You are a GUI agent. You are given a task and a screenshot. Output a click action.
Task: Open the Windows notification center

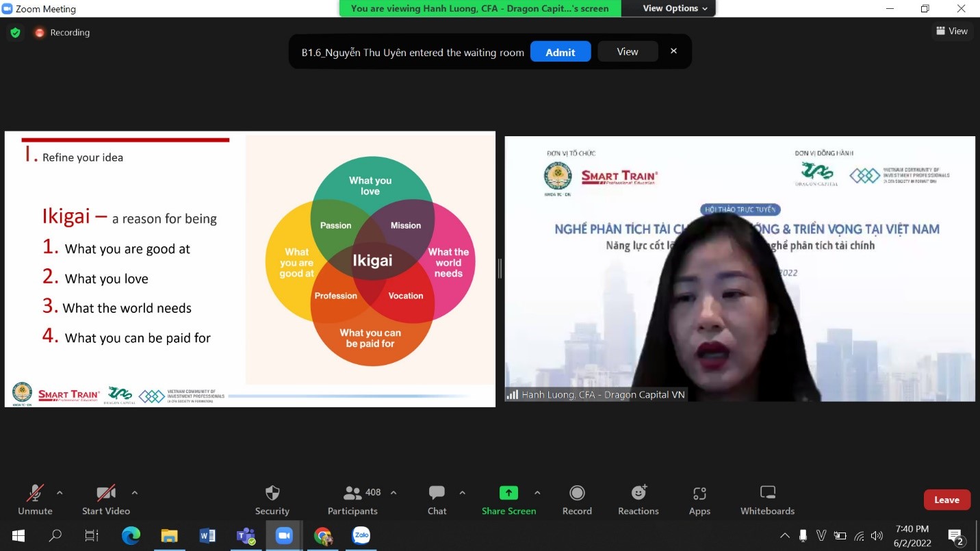pos(955,536)
